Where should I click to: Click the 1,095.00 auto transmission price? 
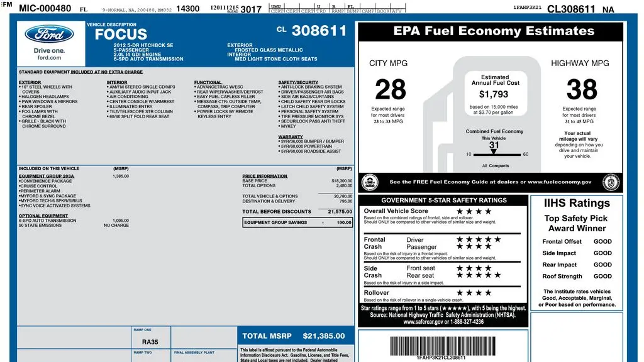tap(120, 221)
